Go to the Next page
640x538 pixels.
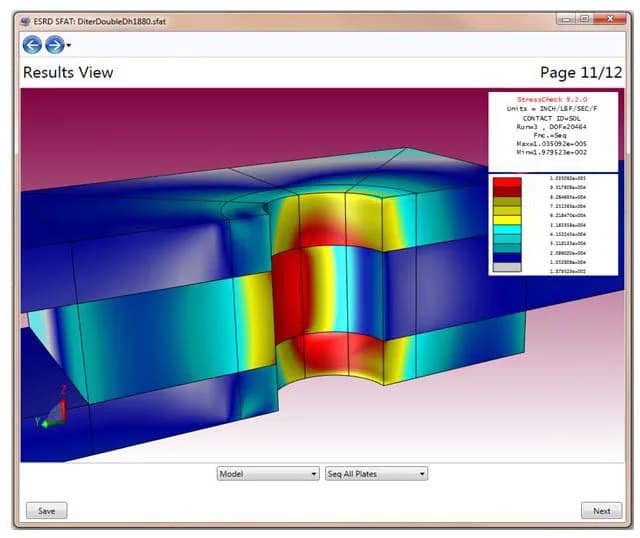click(601, 511)
